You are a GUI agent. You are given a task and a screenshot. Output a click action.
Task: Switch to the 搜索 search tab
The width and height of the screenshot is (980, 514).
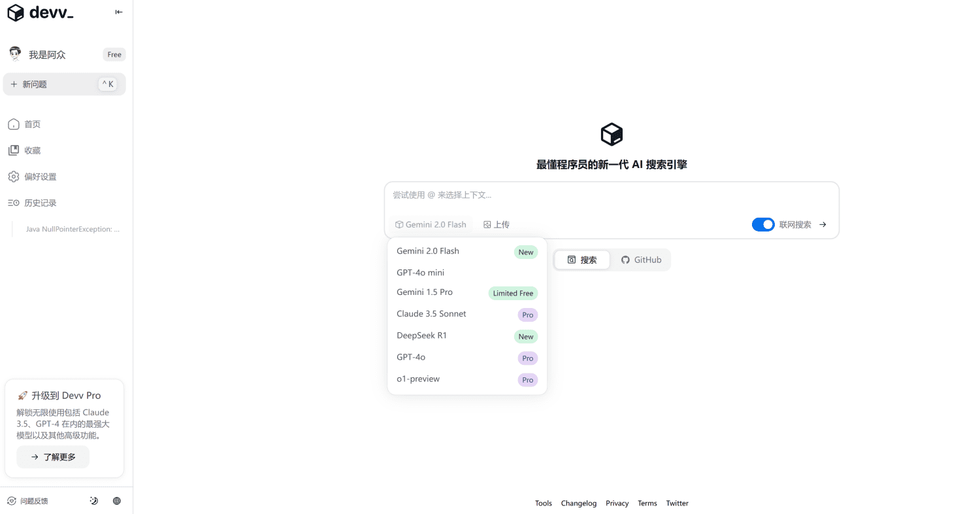582,260
